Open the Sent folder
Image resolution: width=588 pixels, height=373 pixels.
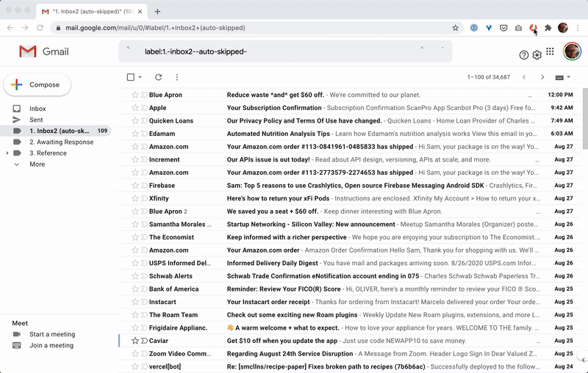pos(36,120)
